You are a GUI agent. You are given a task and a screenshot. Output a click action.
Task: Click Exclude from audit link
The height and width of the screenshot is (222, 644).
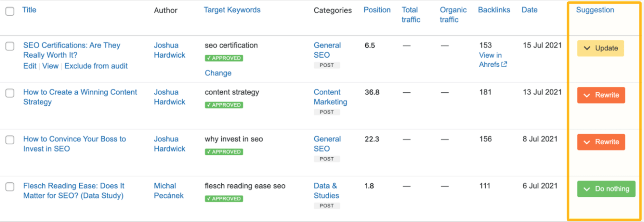tap(96, 66)
